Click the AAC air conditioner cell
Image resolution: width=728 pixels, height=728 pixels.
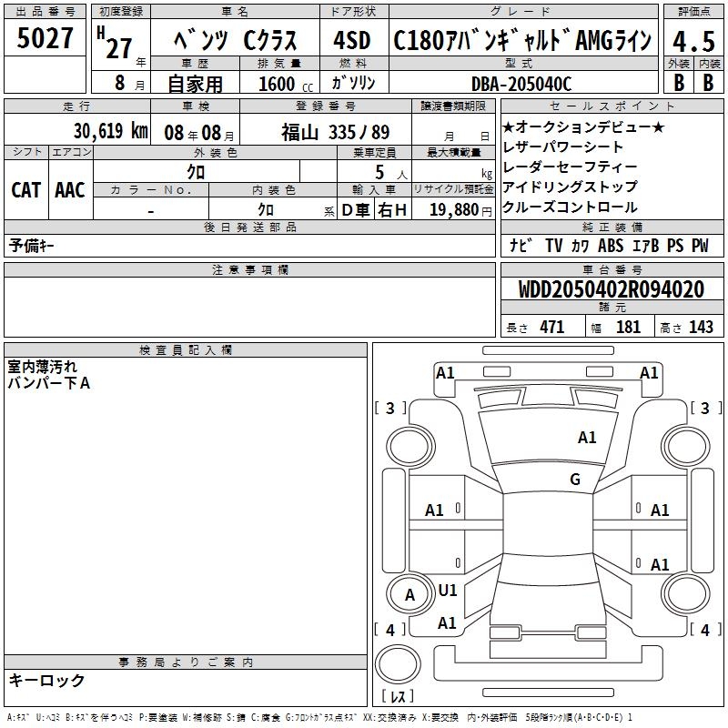70,189
